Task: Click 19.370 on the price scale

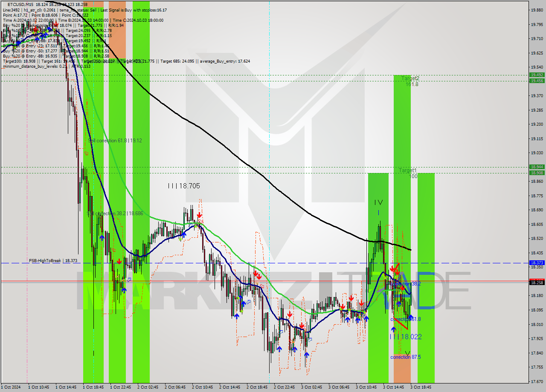Action: 537,96
